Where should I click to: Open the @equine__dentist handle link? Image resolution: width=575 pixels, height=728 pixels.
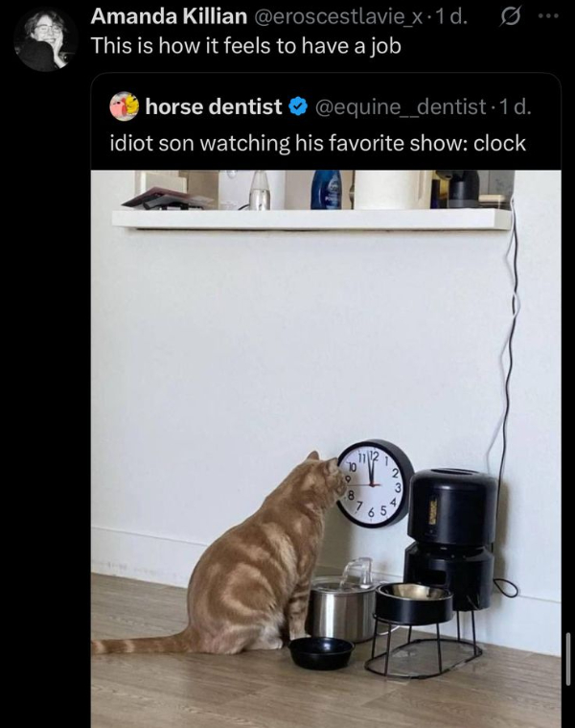tap(401, 106)
